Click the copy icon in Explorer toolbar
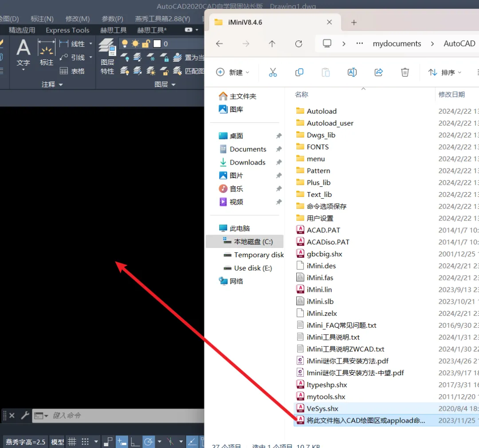The image size is (479, 448). 299,72
